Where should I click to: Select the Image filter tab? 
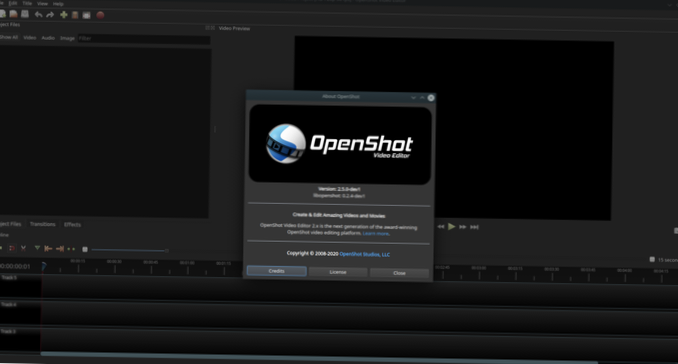click(67, 38)
